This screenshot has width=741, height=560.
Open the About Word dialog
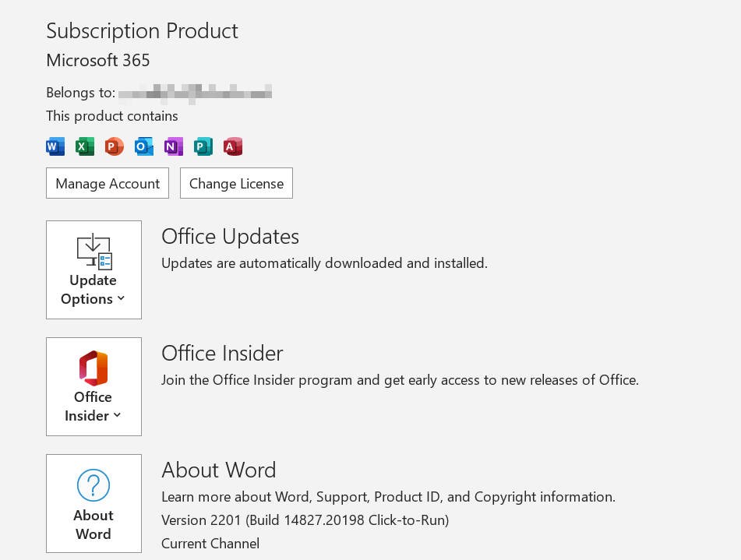94,503
